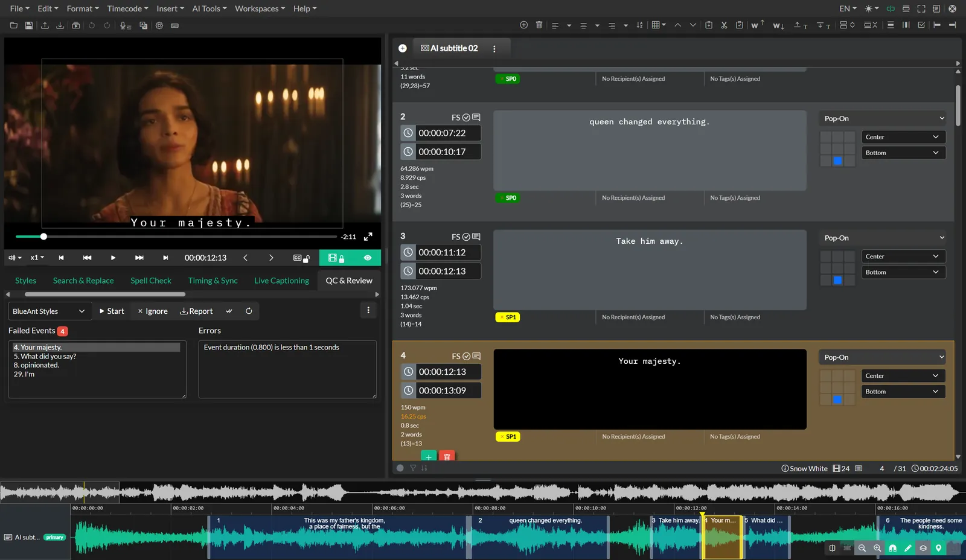Open project folder icon in toolbar
The image size is (966, 560).
point(13,25)
